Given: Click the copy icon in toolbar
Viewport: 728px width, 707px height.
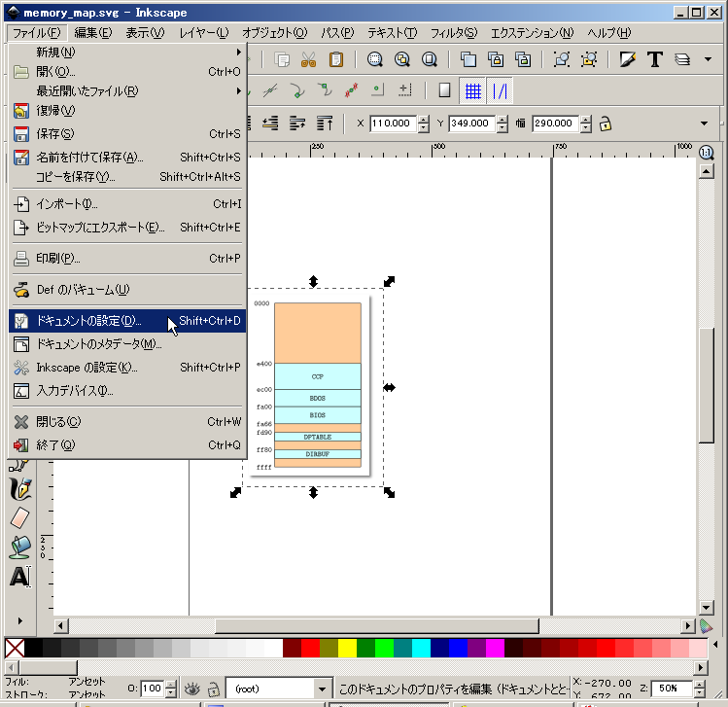Looking at the screenshot, I should 282,59.
